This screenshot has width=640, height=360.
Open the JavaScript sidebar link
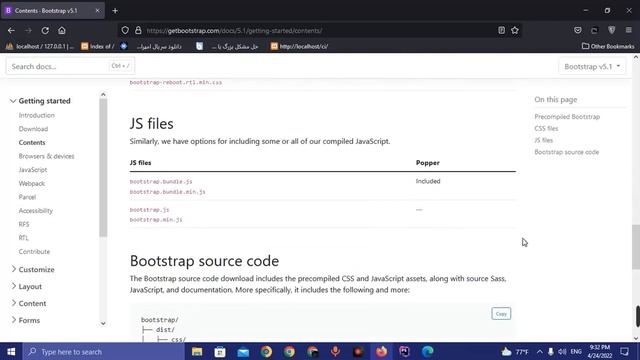coord(33,170)
